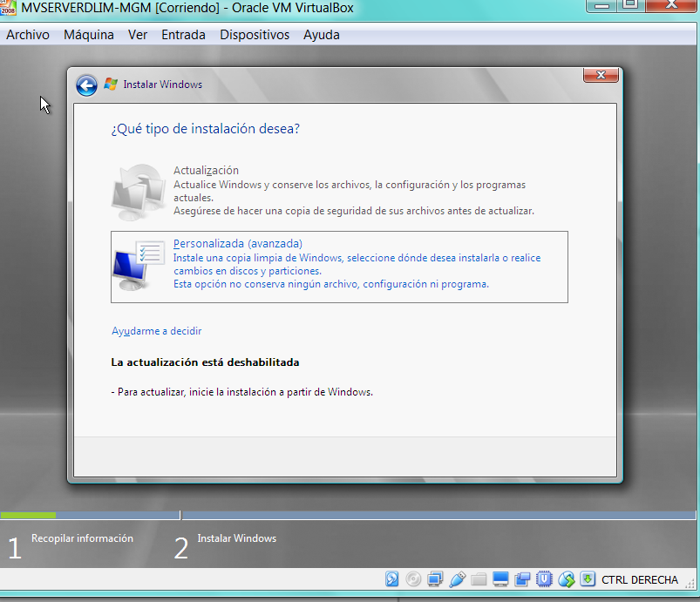700x602 pixels.
Task: Open the Máquina menu
Action: [88, 35]
